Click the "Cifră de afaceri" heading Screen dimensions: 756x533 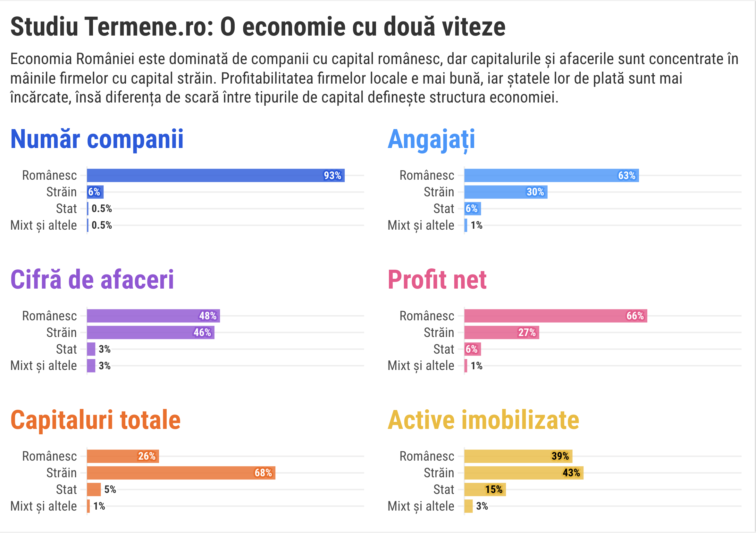[x=92, y=280]
